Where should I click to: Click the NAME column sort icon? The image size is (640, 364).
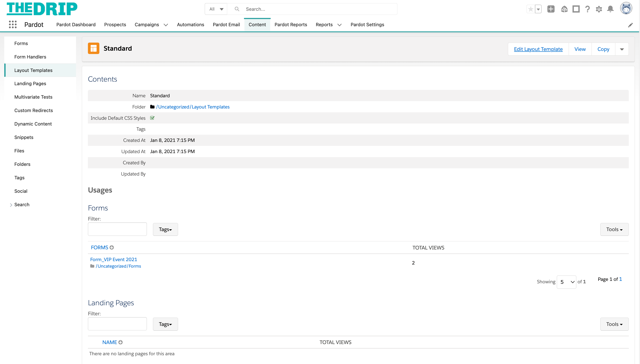pyautogui.click(x=121, y=342)
